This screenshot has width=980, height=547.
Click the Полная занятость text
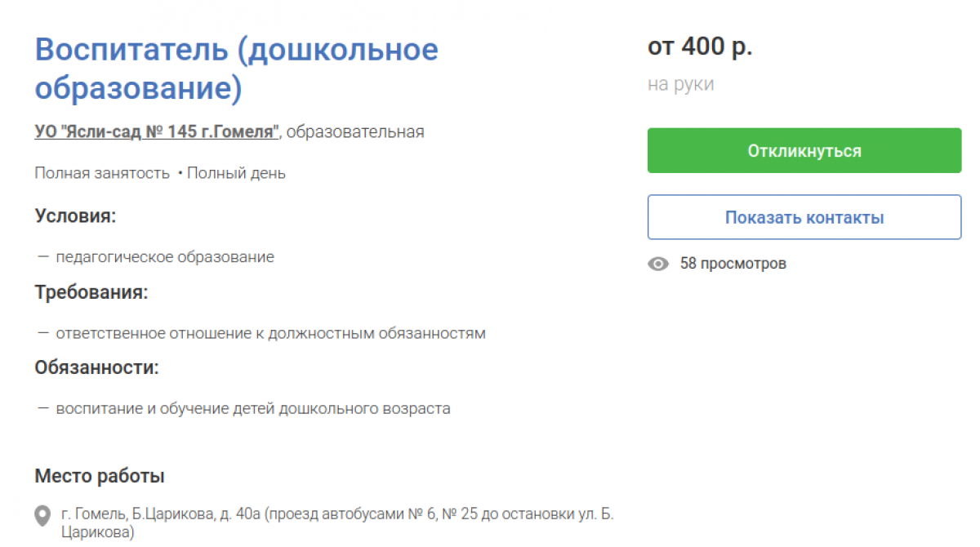tap(102, 173)
